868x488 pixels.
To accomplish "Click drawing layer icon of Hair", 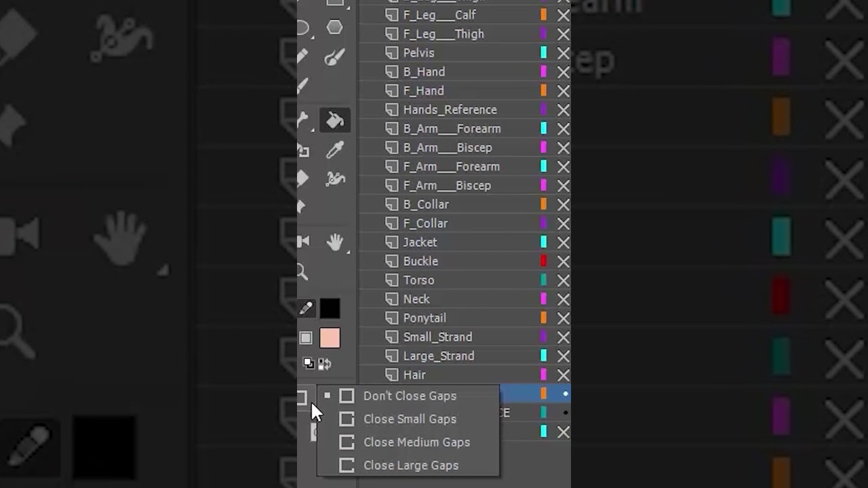I will 392,375.
